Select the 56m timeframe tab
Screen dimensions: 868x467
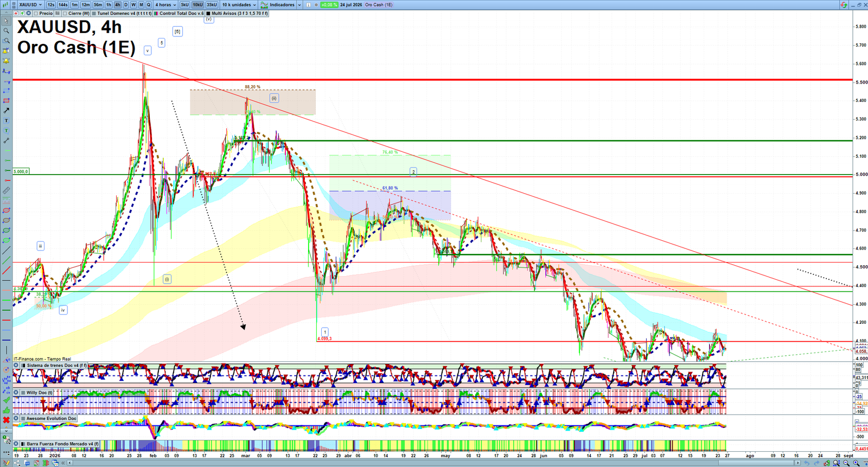coord(98,5)
